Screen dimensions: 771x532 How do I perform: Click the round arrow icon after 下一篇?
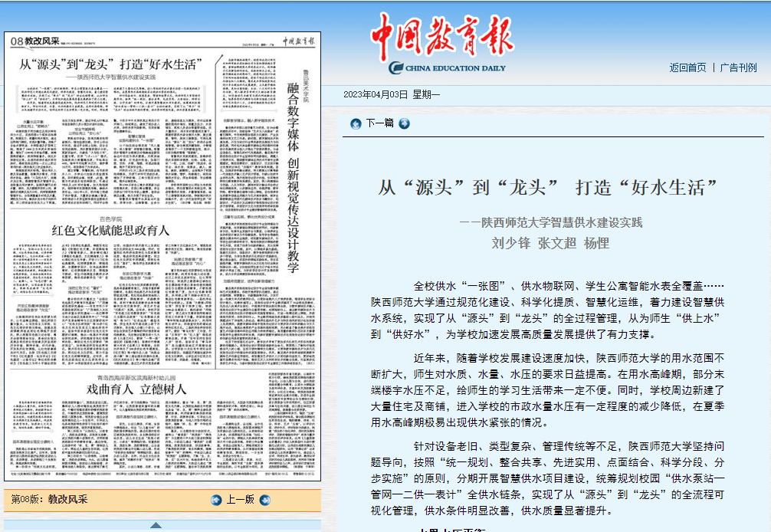[x=404, y=124]
